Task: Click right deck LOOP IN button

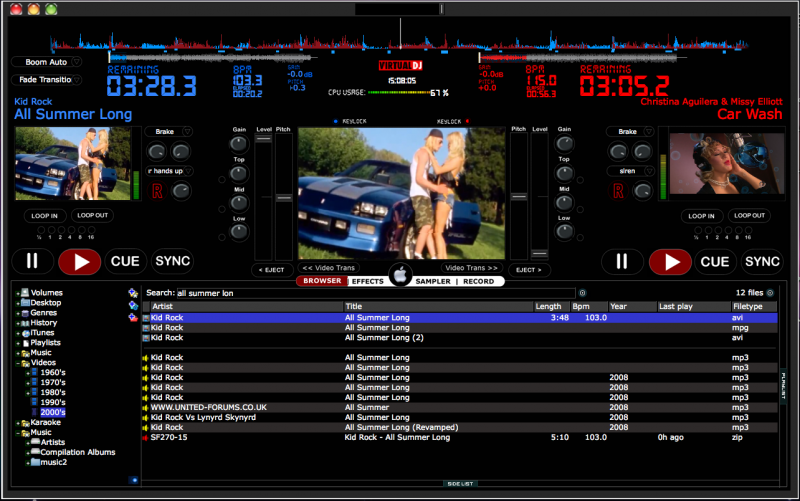Action: pos(701,216)
